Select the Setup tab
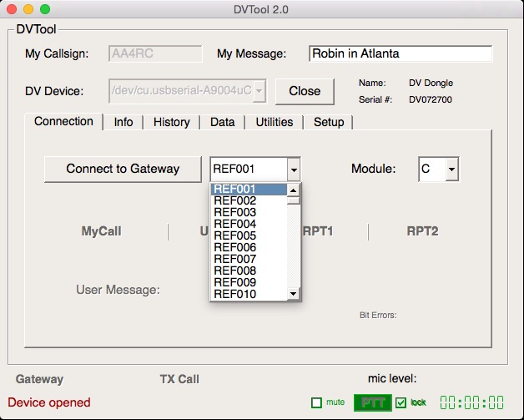Viewport: 524px width, 420px height. 329,122
